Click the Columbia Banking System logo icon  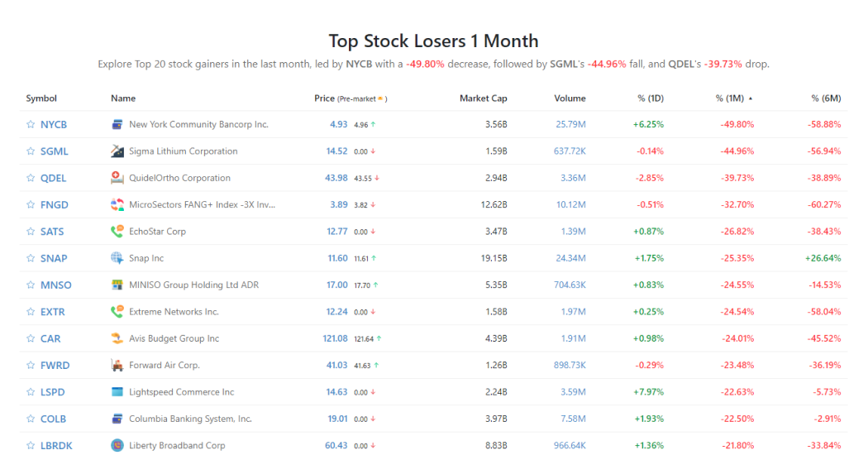point(117,419)
